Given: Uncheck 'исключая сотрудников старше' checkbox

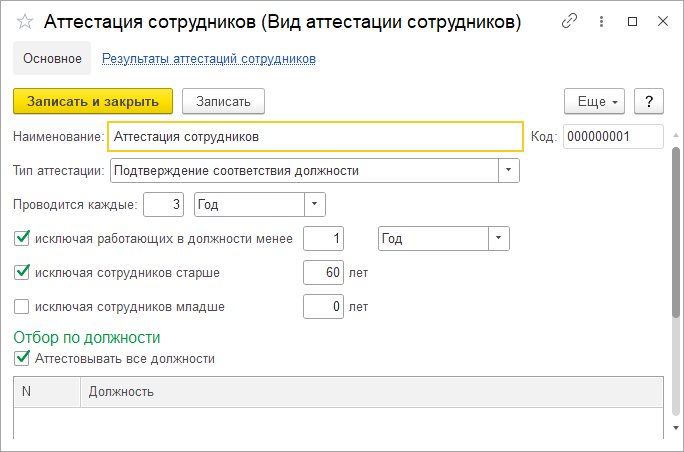Looking at the screenshot, I should click(x=21, y=272).
